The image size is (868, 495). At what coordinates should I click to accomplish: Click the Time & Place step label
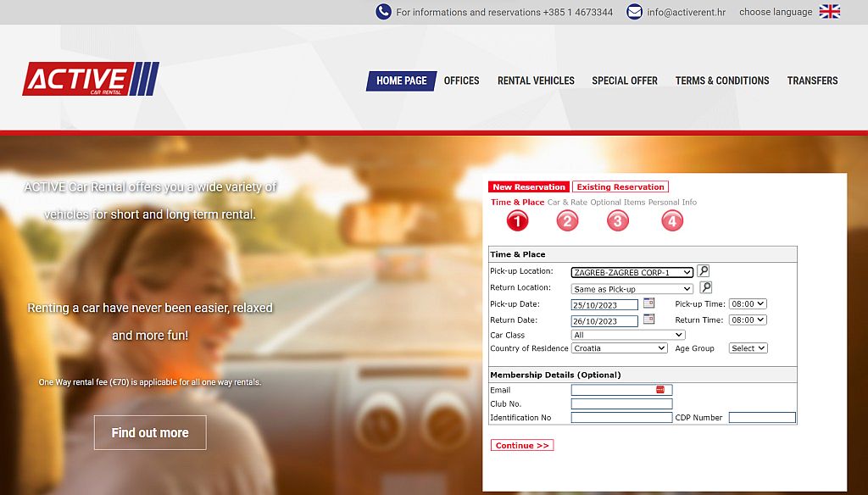pyautogui.click(x=518, y=202)
